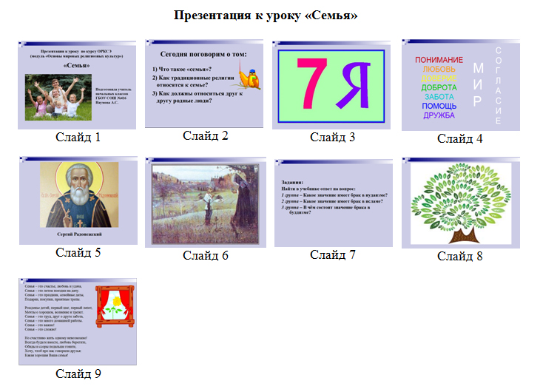The image size is (540, 392).
Task: Click the word "ПОНИМАНИЕ" on slide 4
Action: (x=439, y=60)
